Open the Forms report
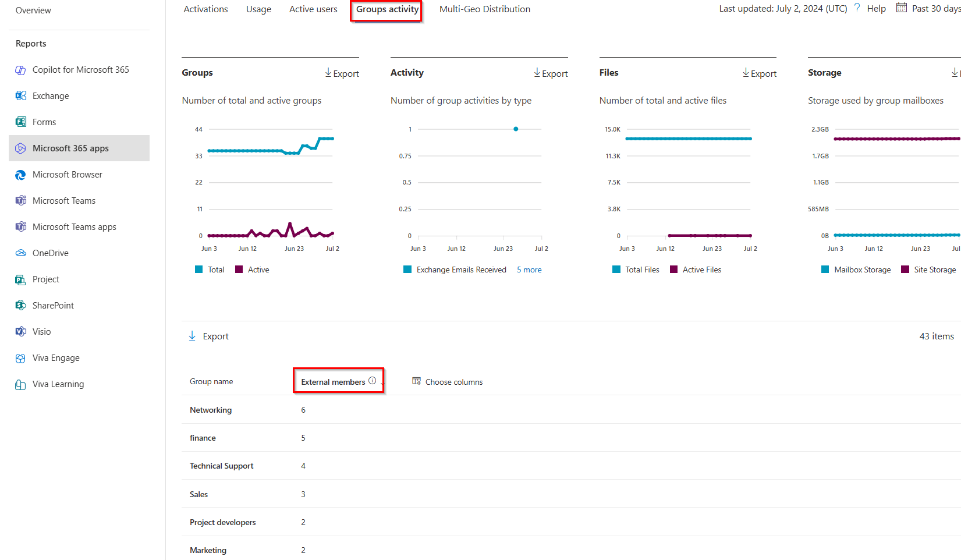 [43, 122]
